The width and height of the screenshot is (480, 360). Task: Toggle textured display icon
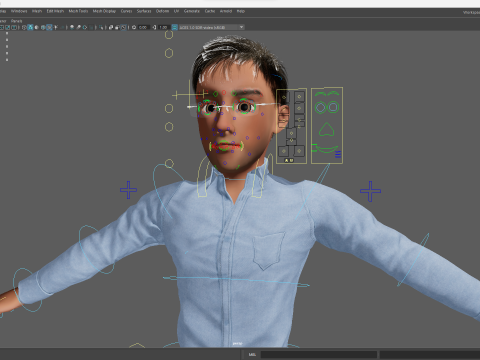pos(49,27)
